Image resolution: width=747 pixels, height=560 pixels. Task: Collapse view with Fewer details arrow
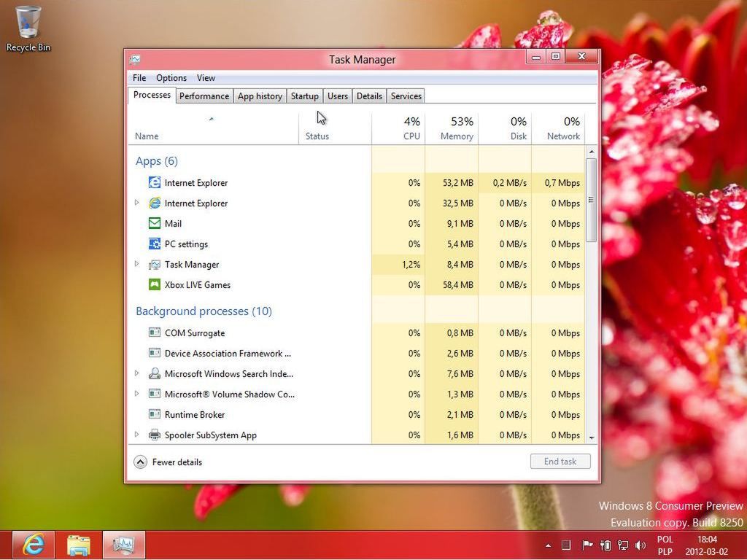tap(141, 462)
